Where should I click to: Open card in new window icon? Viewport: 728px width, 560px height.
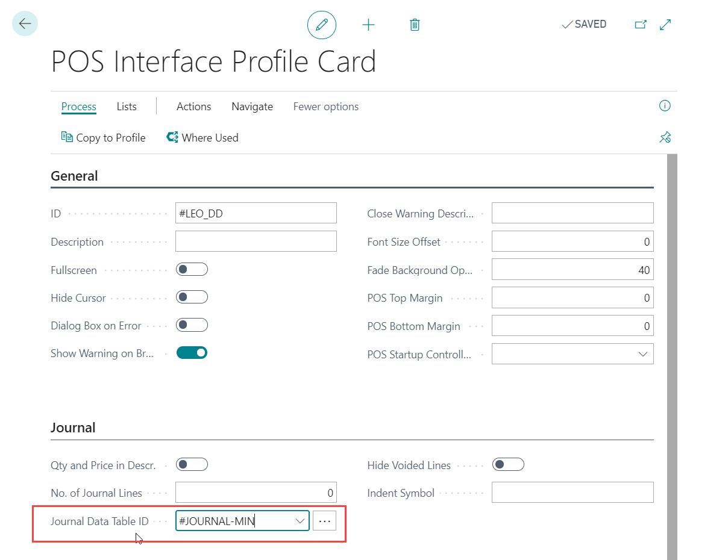coord(641,25)
